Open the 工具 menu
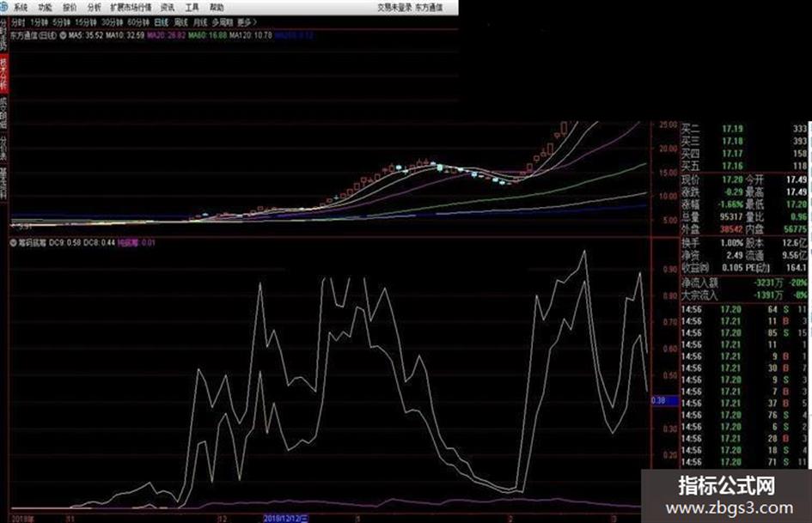Viewport: 812px width, 523px height. coord(192,7)
